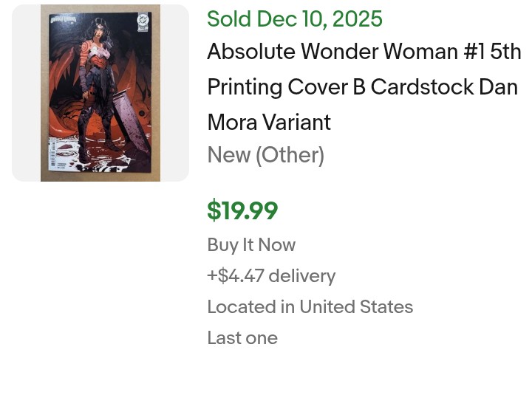This screenshot has width=532, height=395.
Task: Click the "Last one" availability note
Action: pyautogui.click(x=242, y=338)
